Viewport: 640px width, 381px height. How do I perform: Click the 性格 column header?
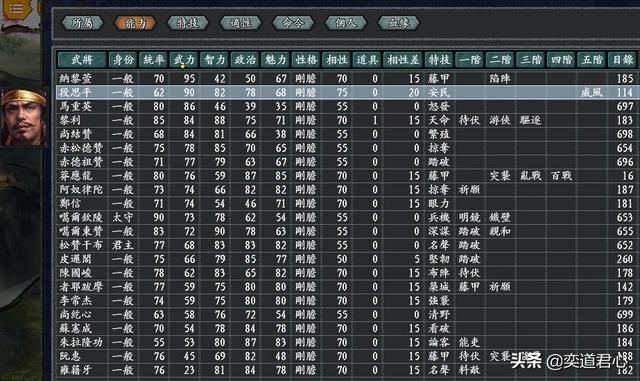point(306,60)
